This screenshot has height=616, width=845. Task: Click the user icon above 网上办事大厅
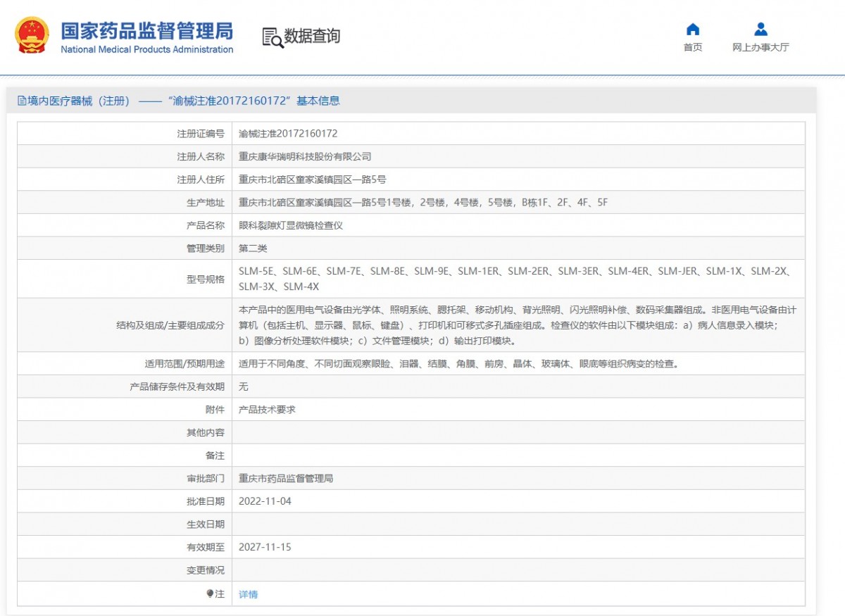[760, 29]
